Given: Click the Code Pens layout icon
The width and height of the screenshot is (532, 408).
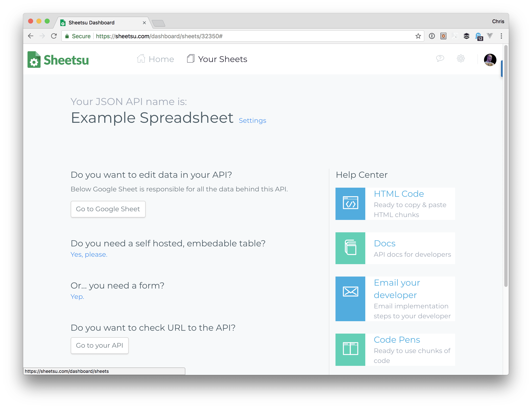Looking at the screenshot, I should (x=350, y=350).
